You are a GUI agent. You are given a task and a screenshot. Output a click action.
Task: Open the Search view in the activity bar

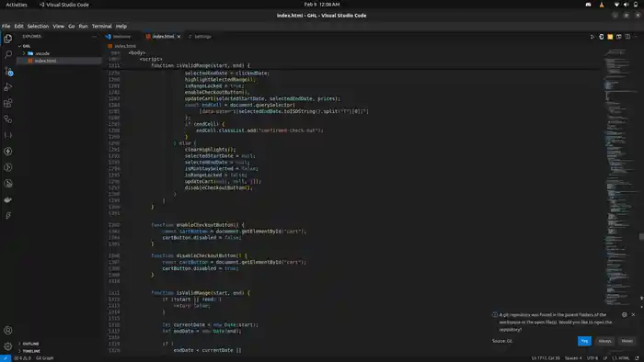tap(7, 54)
